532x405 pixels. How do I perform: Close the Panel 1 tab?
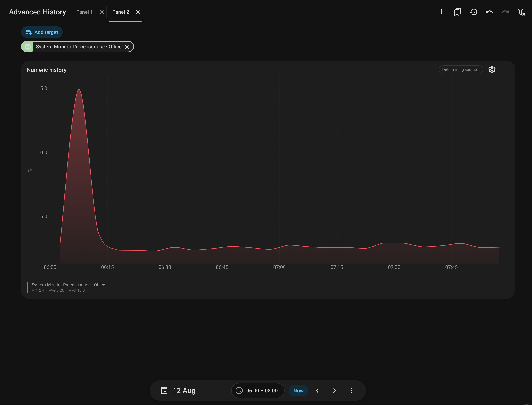click(x=102, y=12)
